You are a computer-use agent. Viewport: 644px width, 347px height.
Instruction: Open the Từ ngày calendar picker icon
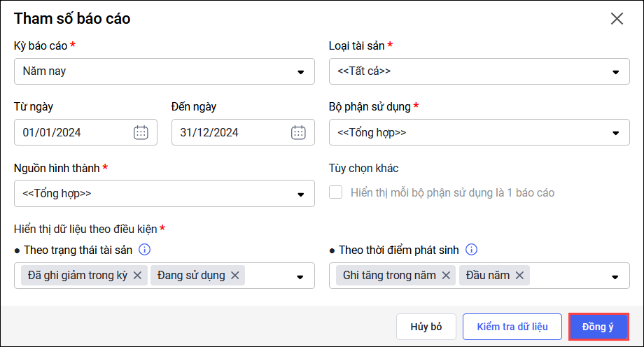coord(141,132)
